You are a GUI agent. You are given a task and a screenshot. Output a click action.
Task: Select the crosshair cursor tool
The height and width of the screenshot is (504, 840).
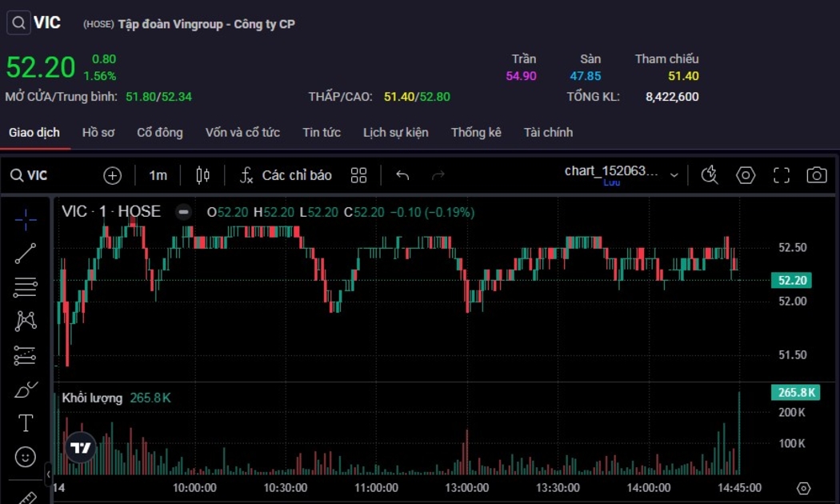(26, 219)
